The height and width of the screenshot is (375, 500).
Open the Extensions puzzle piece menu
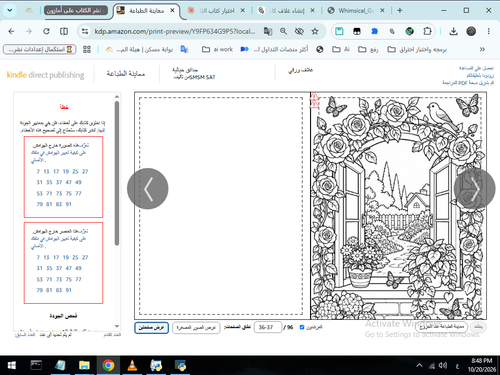pyautogui.click(x=427, y=31)
